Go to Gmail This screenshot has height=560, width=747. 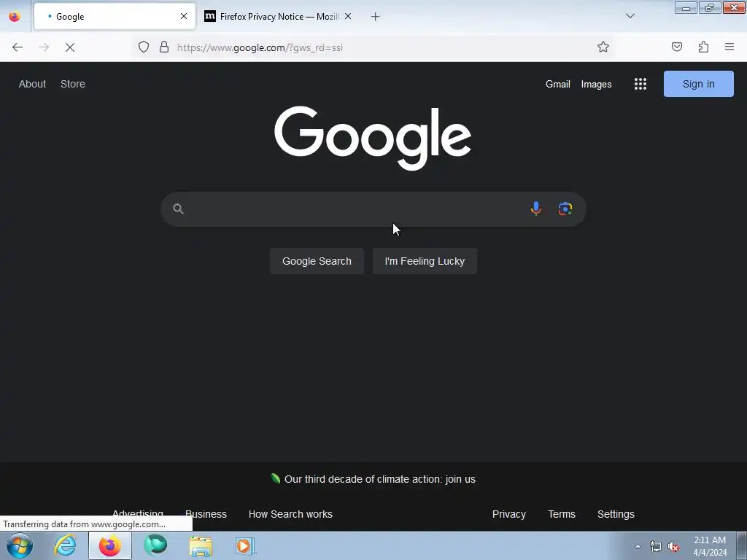click(x=558, y=84)
